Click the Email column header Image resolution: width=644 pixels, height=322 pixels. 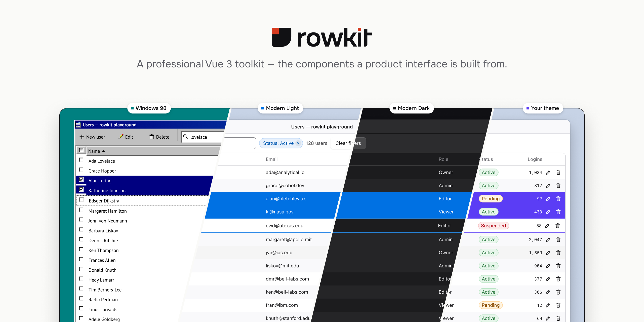click(272, 159)
